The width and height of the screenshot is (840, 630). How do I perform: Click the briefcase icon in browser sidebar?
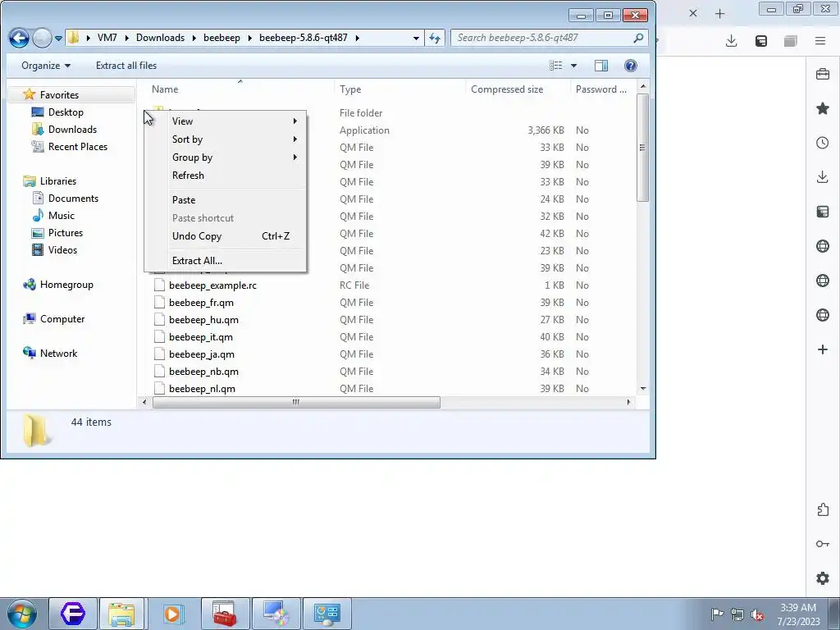[x=823, y=74]
